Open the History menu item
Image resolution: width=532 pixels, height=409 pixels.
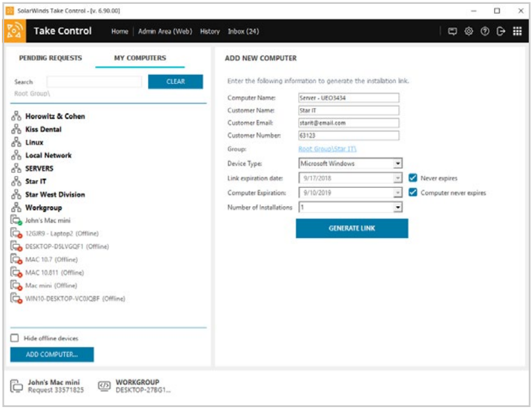[x=210, y=31]
